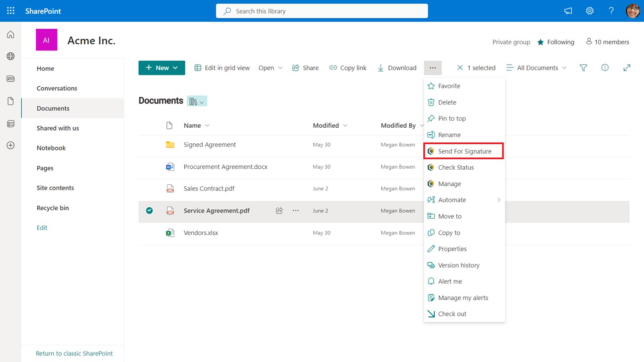This screenshot has width=644, height=362.
Task: Select Check out in the menu
Action: tap(464, 314)
